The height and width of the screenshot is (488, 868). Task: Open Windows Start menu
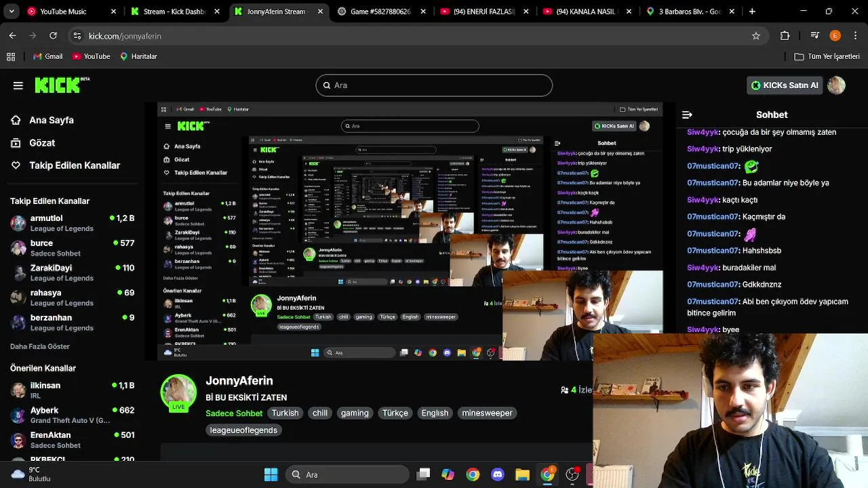271,474
